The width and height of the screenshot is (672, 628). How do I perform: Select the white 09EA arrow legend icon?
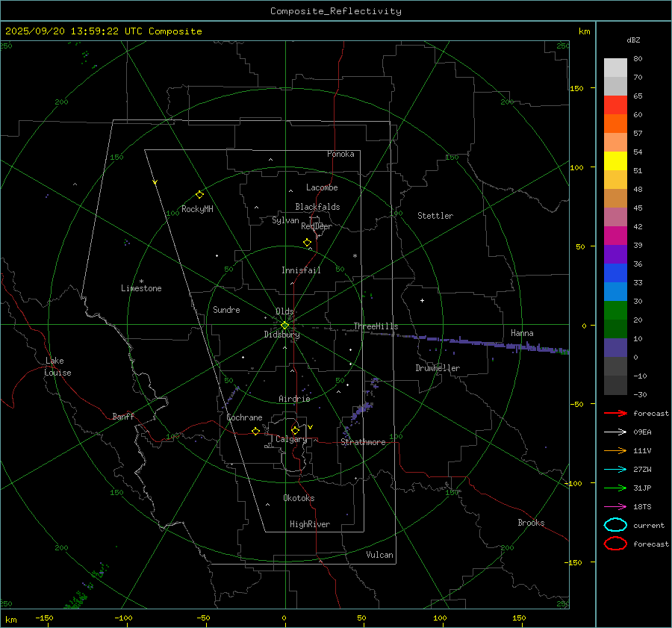615,432
